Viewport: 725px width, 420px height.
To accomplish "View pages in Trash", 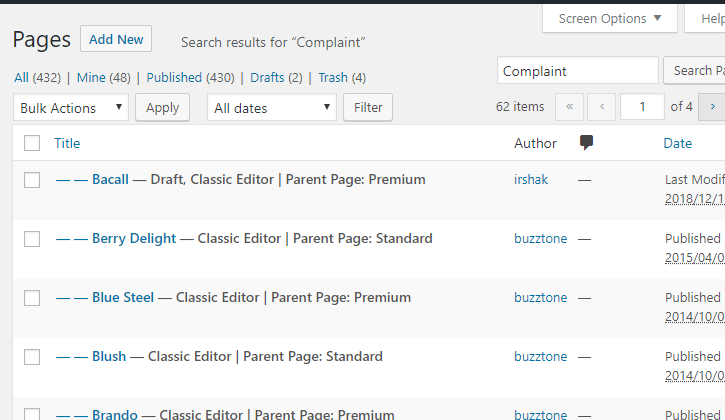I will click(x=333, y=77).
